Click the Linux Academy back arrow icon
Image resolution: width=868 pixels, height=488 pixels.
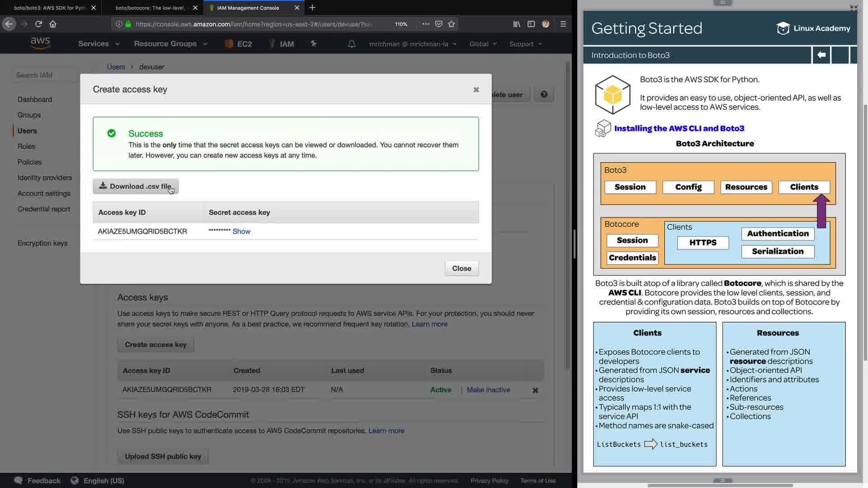point(821,55)
